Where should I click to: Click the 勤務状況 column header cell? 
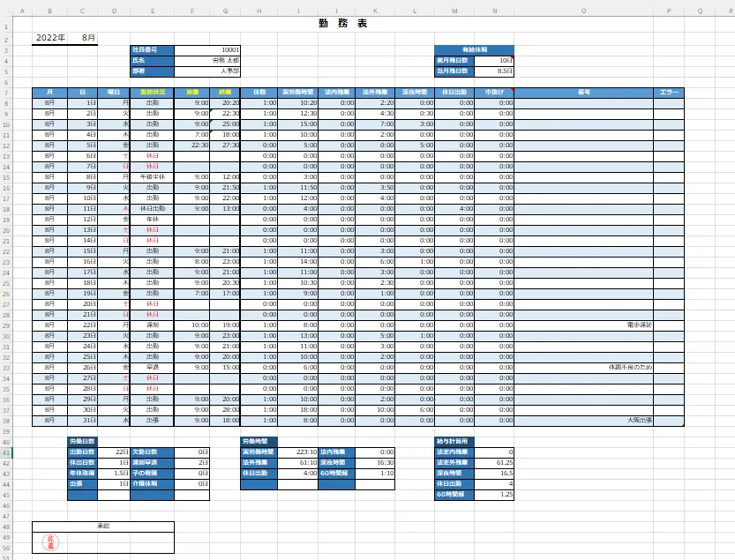click(x=153, y=92)
